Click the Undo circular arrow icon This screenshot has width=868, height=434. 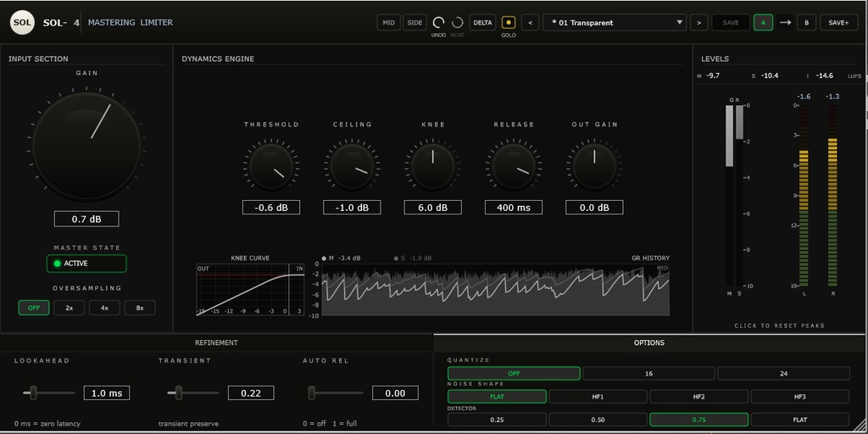438,23
